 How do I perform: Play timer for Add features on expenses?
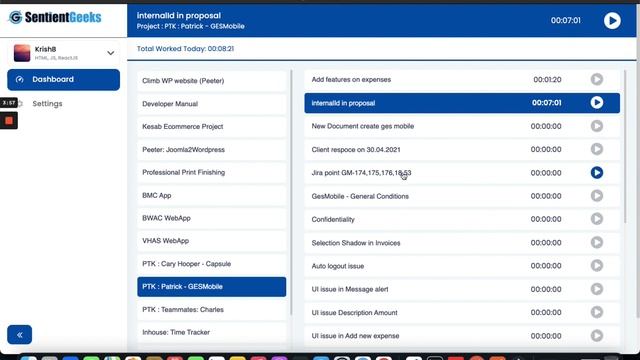tap(597, 79)
